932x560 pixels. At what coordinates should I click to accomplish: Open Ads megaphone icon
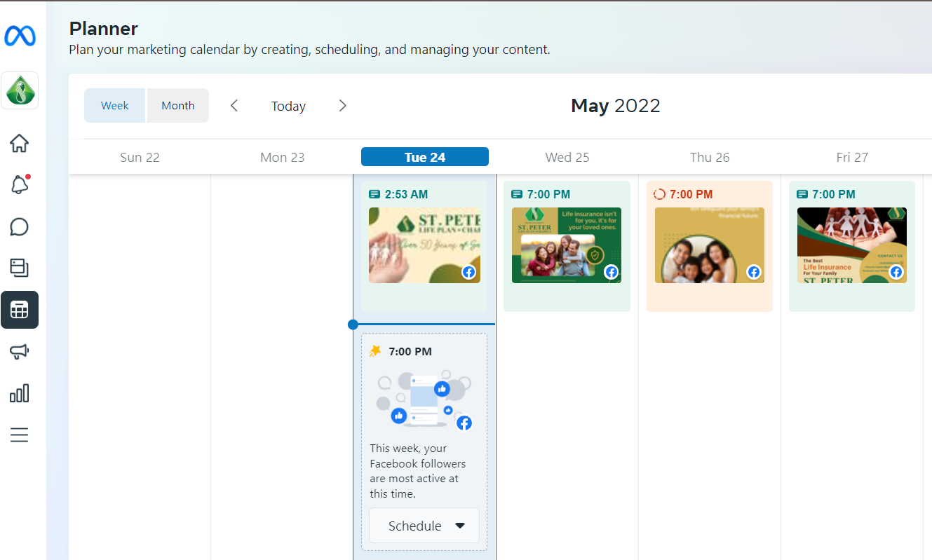click(20, 351)
